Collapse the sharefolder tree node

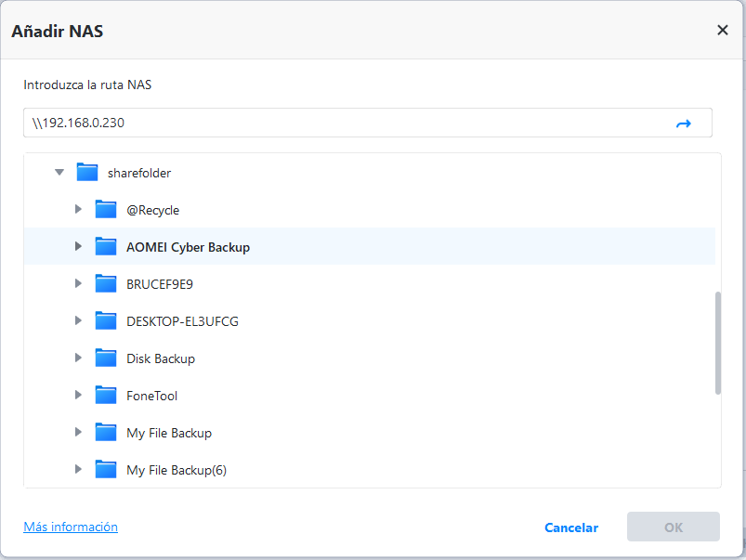pos(59,172)
